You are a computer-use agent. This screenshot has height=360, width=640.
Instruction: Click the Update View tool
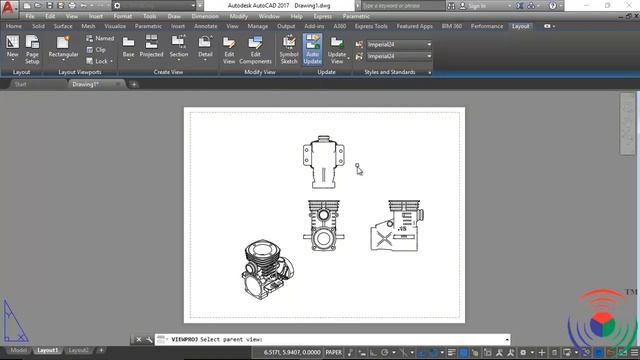click(337, 48)
